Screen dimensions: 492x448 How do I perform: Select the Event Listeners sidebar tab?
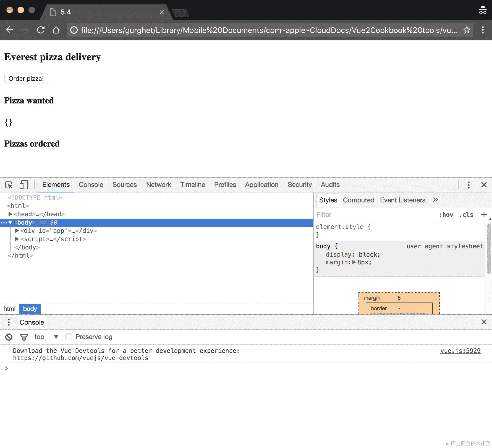[403, 200]
